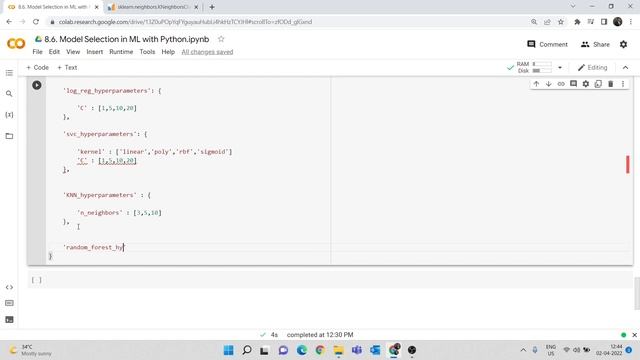Open the Editing mode dropdown
640x360 pixels.
tap(593, 67)
